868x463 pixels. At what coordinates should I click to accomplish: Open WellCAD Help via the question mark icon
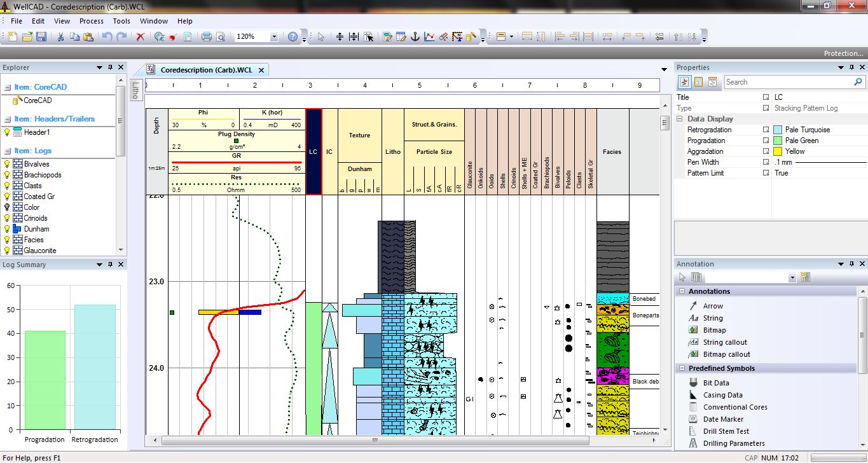pos(293,36)
